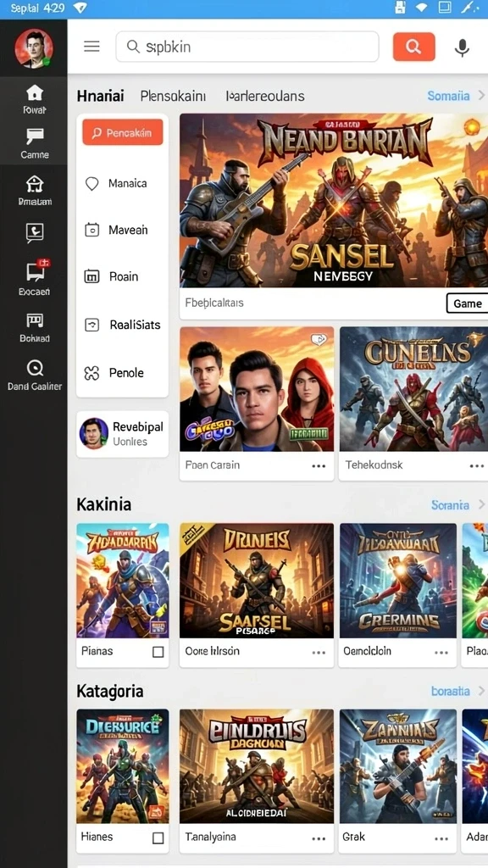Select RealiSiats menu entry
This screenshot has height=868, width=488.
coord(122,325)
